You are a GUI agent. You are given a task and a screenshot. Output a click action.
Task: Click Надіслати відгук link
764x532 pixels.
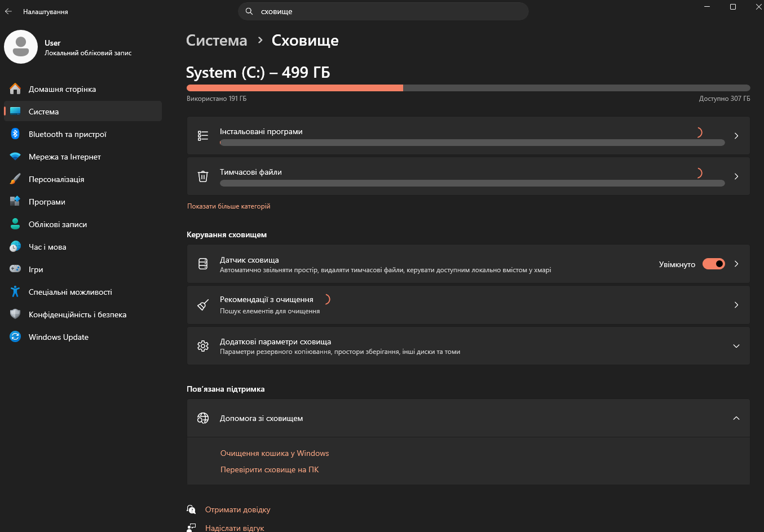pyautogui.click(x=235, y=528)
